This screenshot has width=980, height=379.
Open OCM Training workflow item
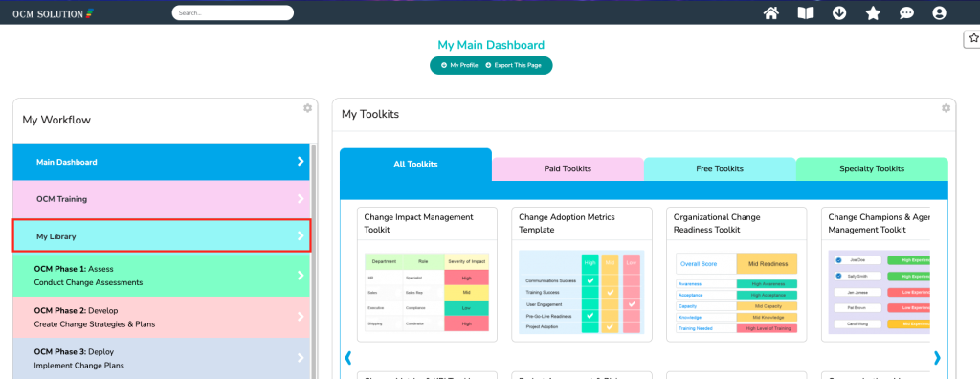click(161, 199)
